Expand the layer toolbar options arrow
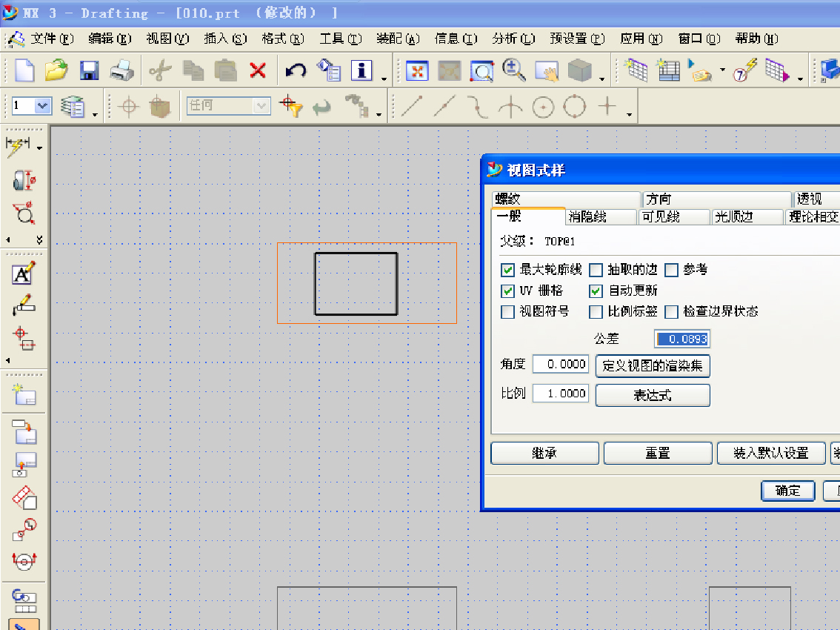The width and height of the screenshot is (840, 630). tap(95, 114)
